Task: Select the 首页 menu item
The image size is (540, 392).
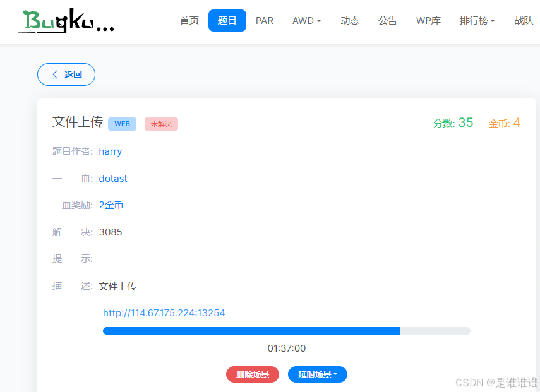Action: pos(189,20)
